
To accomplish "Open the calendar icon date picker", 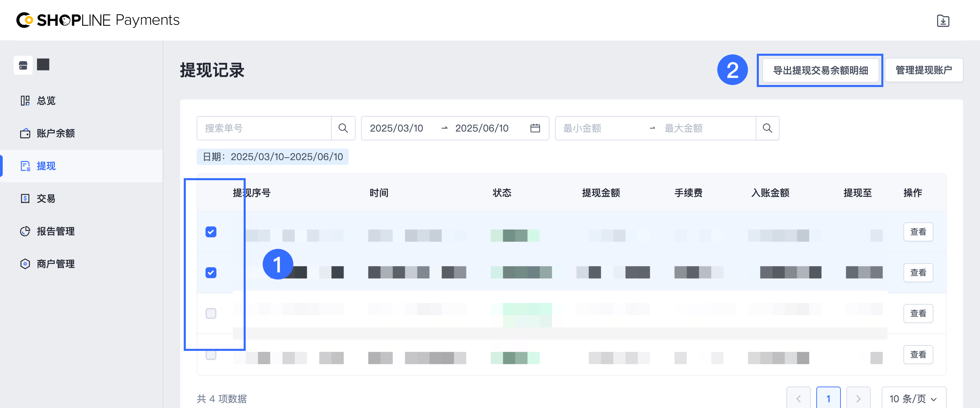I will (535, 128).
